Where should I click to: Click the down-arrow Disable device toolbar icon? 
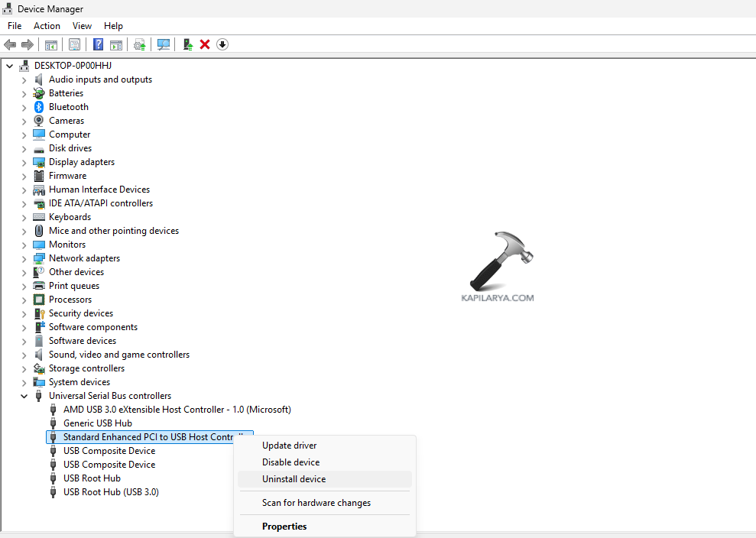click(x=222, y=44)
